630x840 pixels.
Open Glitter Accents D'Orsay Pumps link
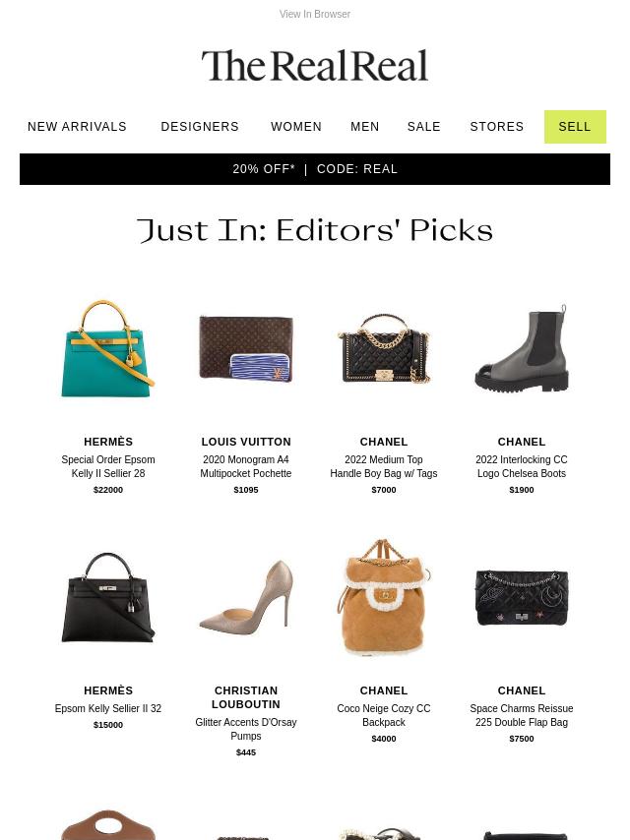(245, 729)
